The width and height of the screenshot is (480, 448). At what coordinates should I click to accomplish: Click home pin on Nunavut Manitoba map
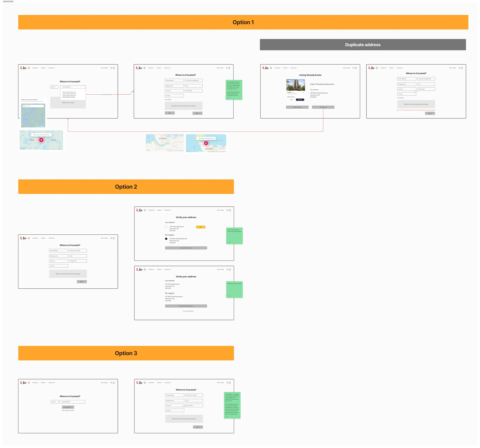[41, 140]
